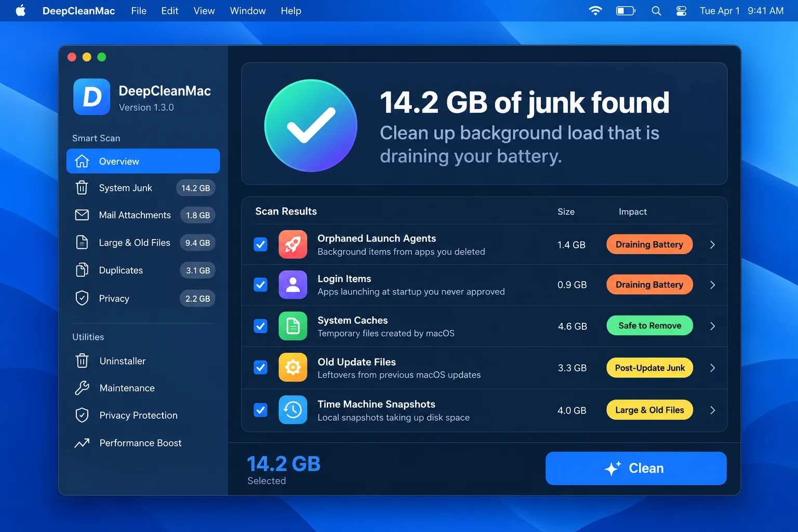Open the File menu
The width and height of the screenshot is (798, 532).
139,10
